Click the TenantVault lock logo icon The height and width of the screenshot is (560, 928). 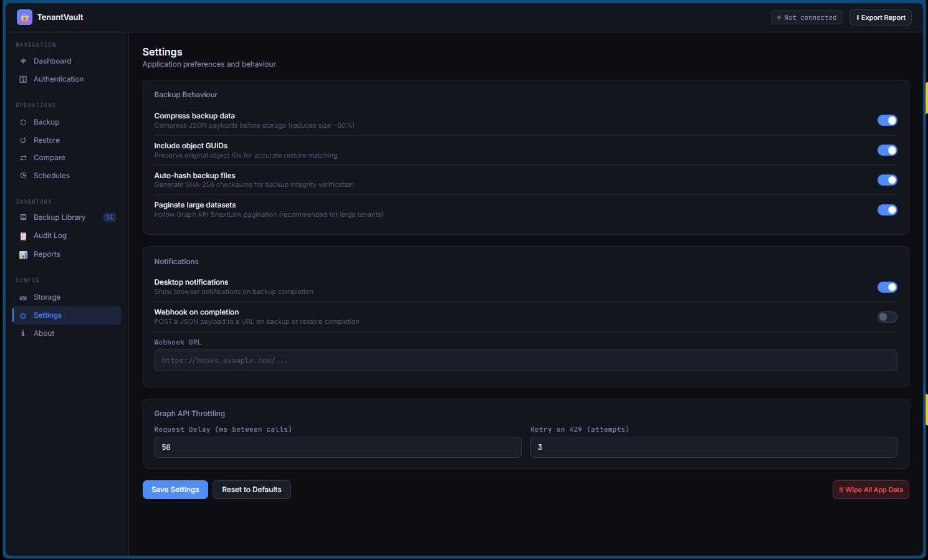24,17
